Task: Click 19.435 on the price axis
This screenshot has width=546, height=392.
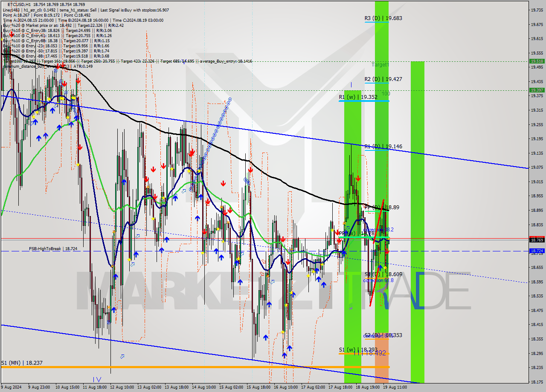Action: click(537, 81)
